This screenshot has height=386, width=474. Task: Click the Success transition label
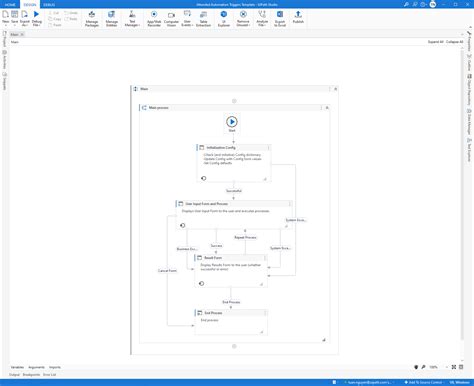click(x=216, y=246)
